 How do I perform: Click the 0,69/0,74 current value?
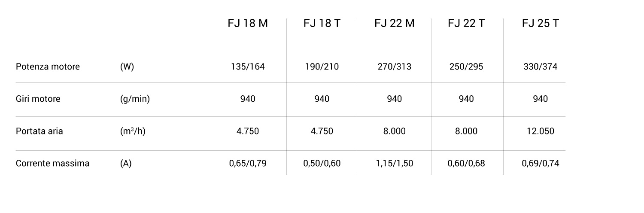pos(540,164)
